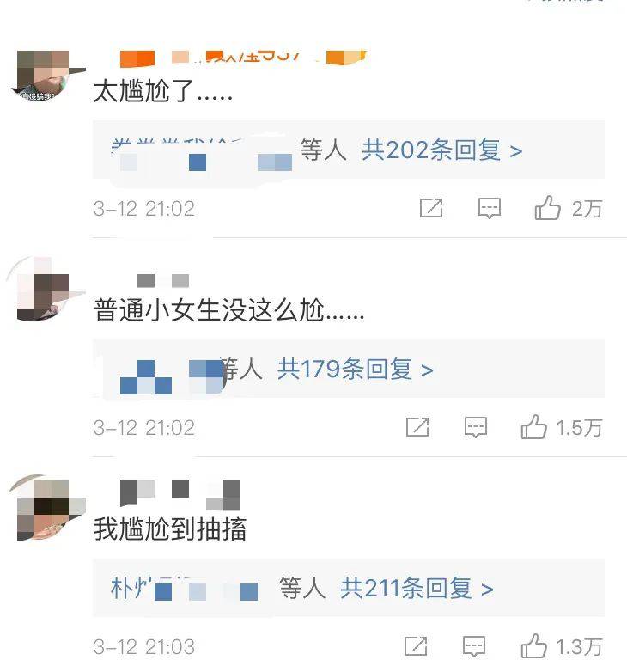Like the comment "太尴尬了" with 2万 likes
627x672 pixels.
click(x=547, y=208)
